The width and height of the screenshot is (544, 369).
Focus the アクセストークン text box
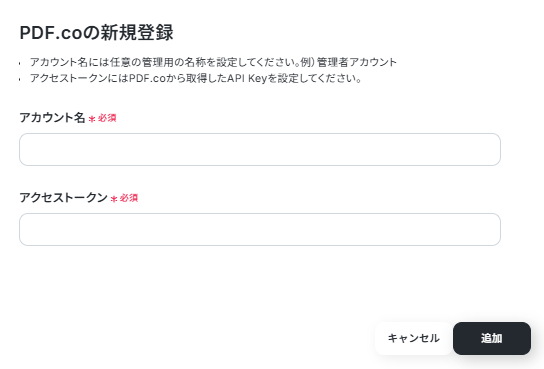(x=260, y=230)
